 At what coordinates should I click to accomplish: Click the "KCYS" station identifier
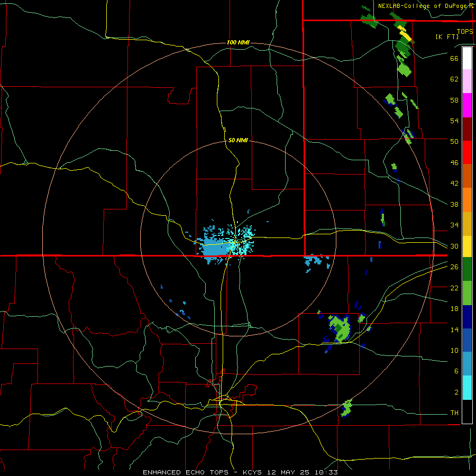pos(253,472)
